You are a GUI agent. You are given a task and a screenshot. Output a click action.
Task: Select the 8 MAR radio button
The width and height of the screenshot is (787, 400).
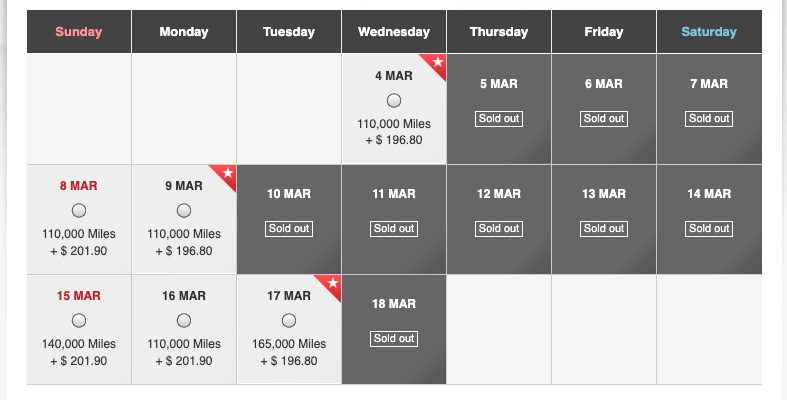coord(79,210)
